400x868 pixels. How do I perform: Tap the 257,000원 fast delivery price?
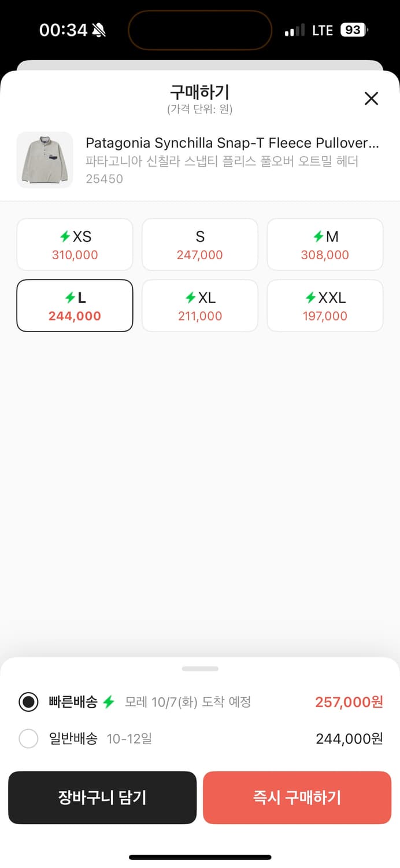click(349, 703)
